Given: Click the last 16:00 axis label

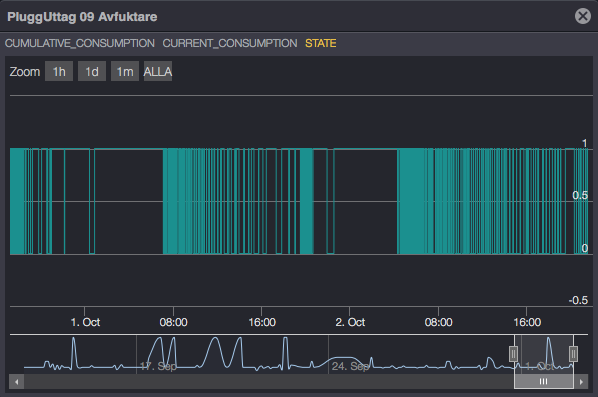Looking at the screenshot, I should pyautogui.click(x=527, y=322).
